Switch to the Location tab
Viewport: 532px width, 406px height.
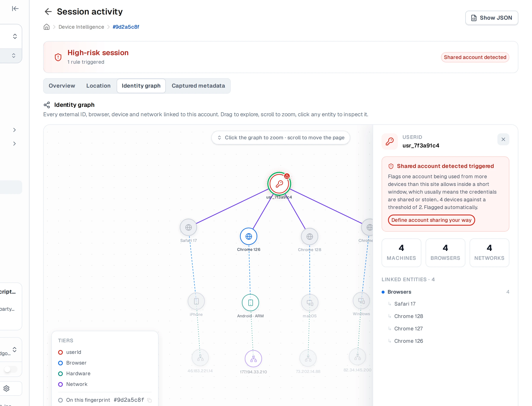coord(98,86)
